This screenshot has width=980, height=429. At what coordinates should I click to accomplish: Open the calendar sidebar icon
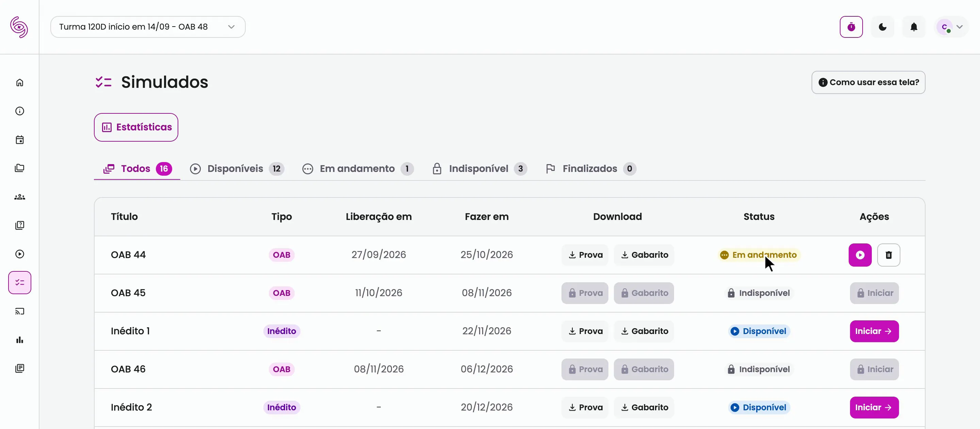[20, 140]
